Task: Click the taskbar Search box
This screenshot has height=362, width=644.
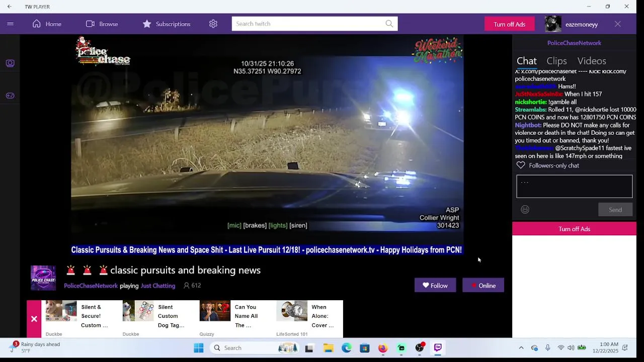Action: 255,348
